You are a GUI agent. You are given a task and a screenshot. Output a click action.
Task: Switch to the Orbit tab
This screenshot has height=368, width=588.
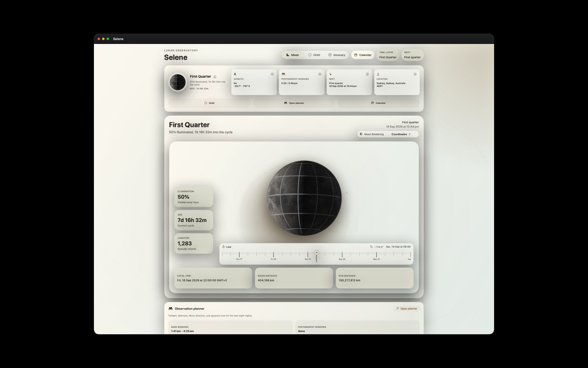[x=314, y=55]
